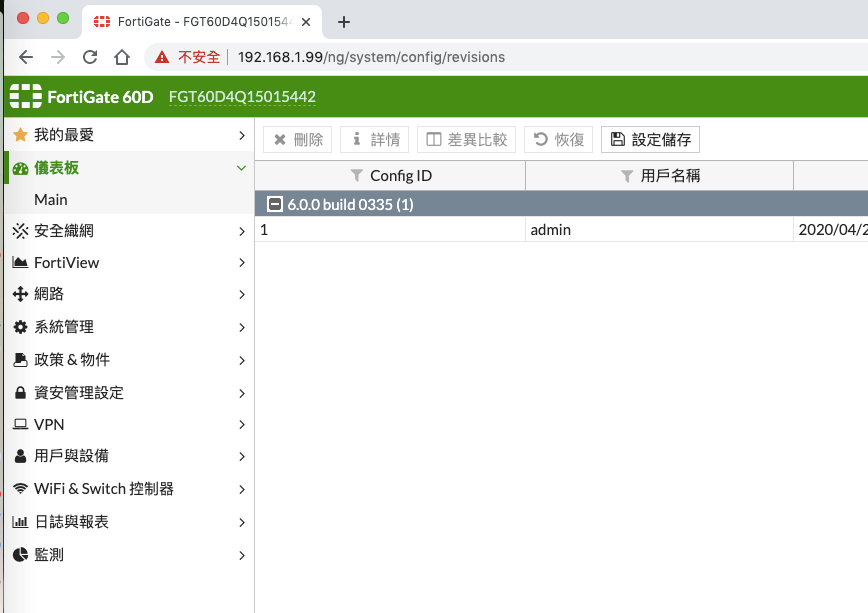Expand the 日誌與報表 menu chevron
This screenshot has width=868, height=613.
241,522
